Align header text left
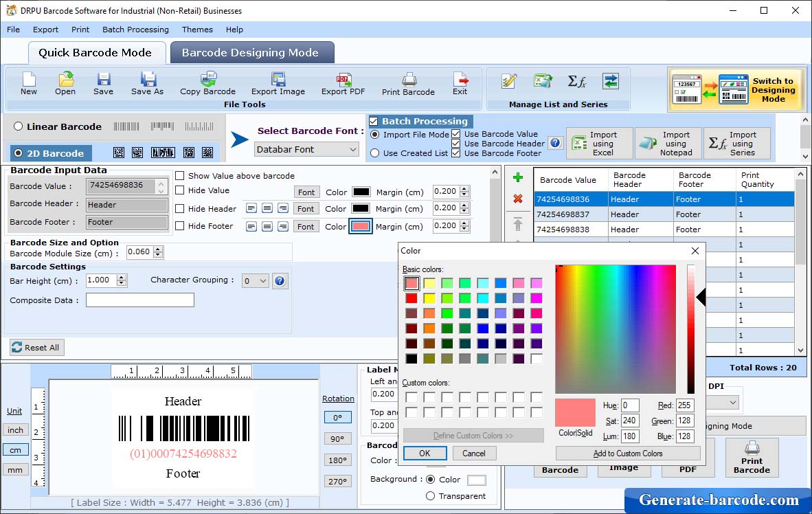Screen dimensions: 812x514 [251, 208]
